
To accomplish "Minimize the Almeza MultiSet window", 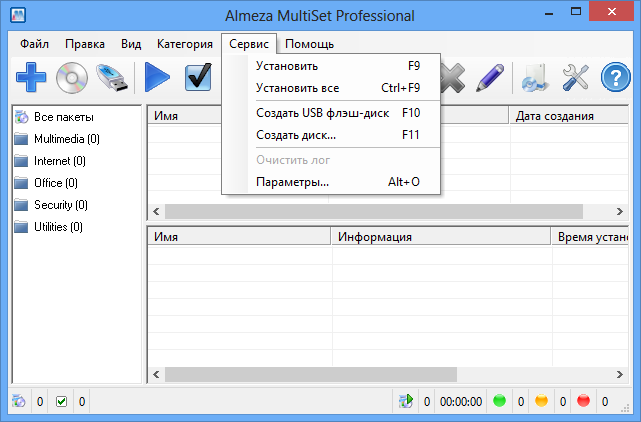I will (549, 12).
